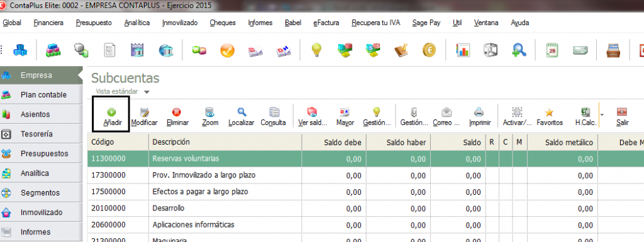This screenshot has height=242, width=644.
Task: Click the S$ cubes toolbar icon
Action: pyautogui.click(x=373, y=50)
